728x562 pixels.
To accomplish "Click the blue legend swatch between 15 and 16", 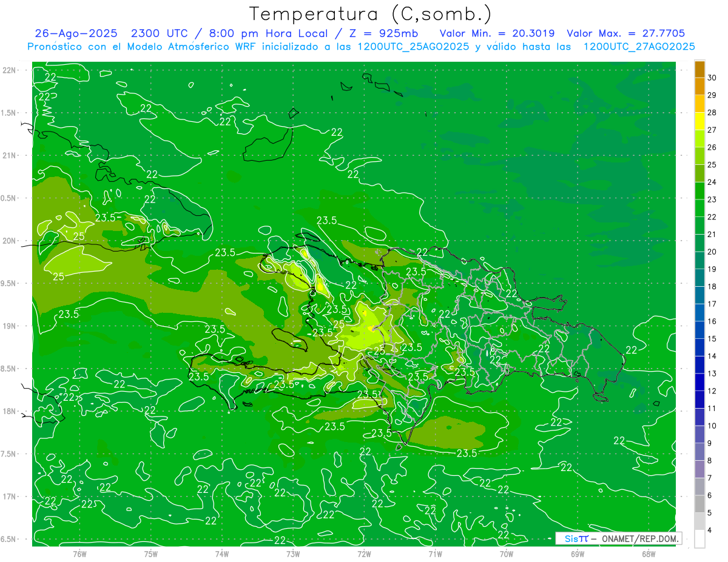I will tap(699, 330).
